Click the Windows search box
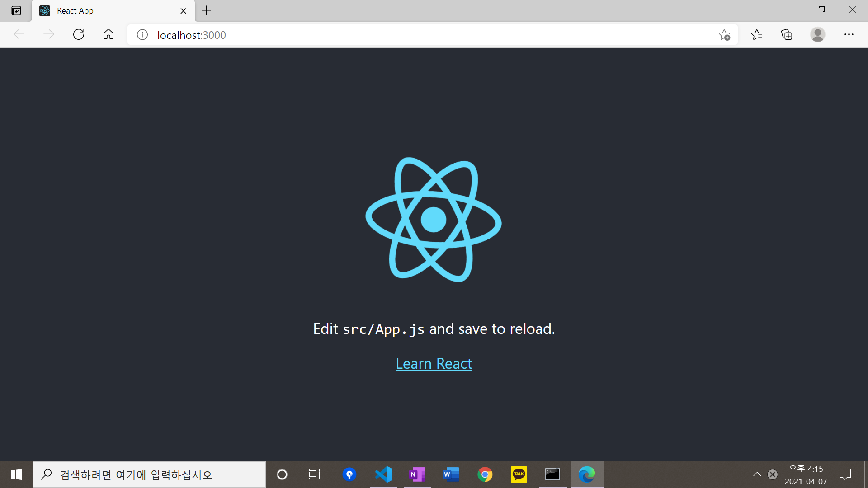The height and width of the screenshot is (488, 868). pyautogui.click(x=149, y=474)
